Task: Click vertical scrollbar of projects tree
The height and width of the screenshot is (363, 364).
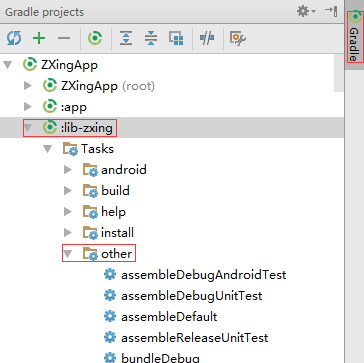Action: tap(339, 72)
